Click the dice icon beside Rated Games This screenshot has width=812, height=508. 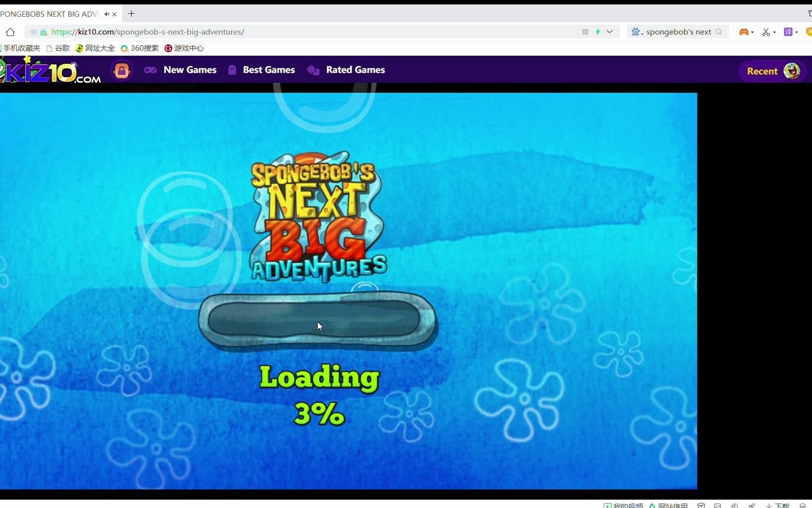(313, 70)
